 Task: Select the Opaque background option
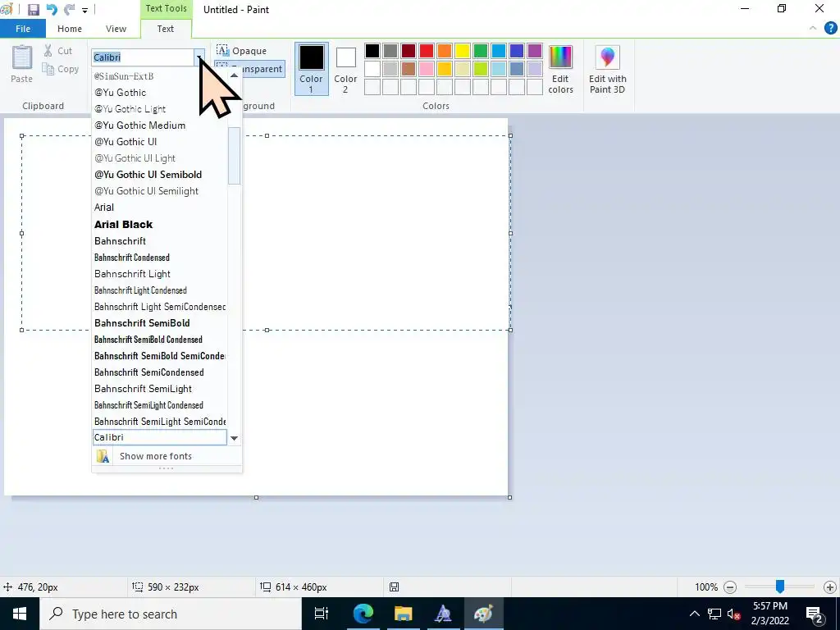point(242,51)
